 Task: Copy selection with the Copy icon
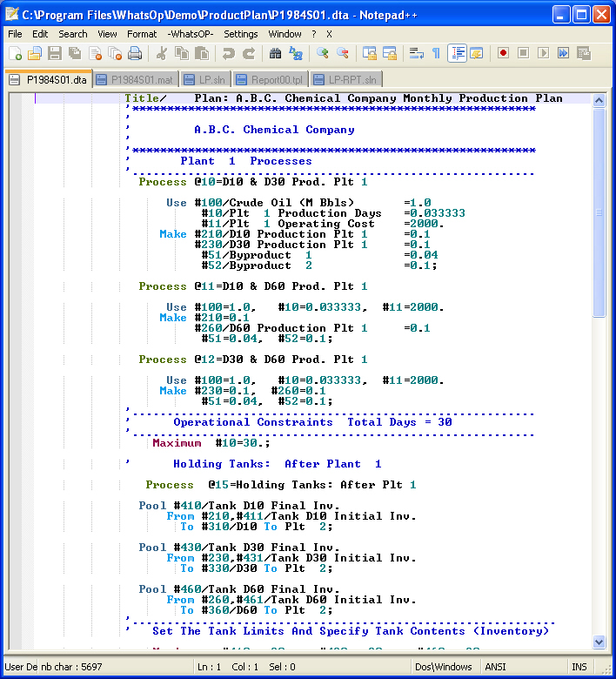[181, 54]
